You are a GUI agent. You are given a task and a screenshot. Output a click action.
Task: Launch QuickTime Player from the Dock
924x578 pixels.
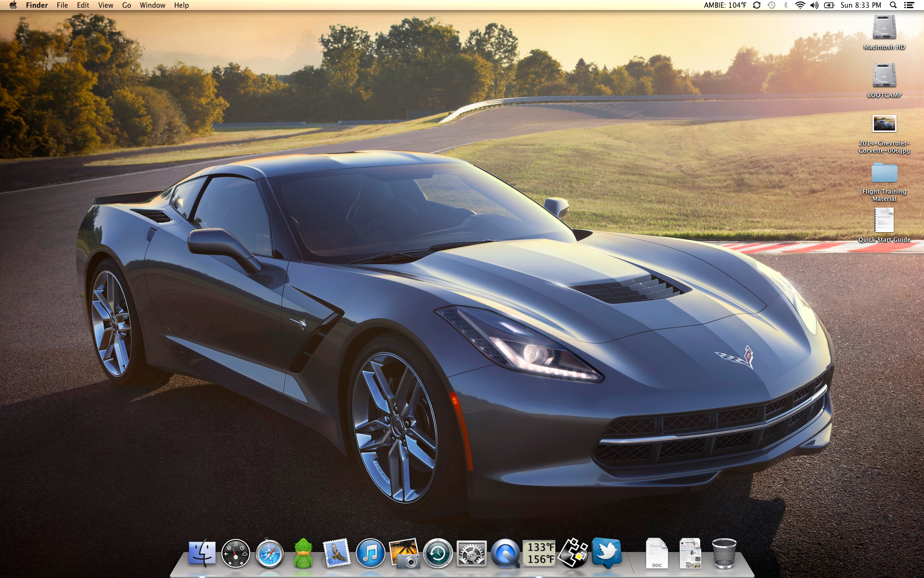pos(505,553)
